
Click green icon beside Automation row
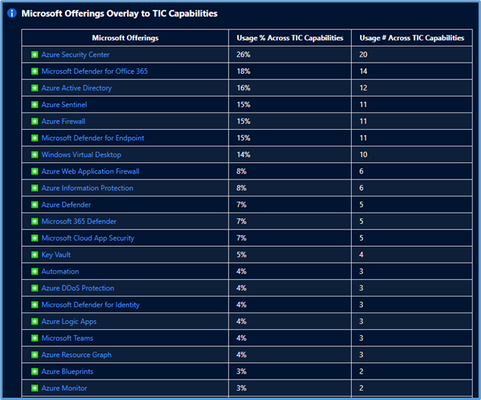pyautogui.click(x=34, y=271)
